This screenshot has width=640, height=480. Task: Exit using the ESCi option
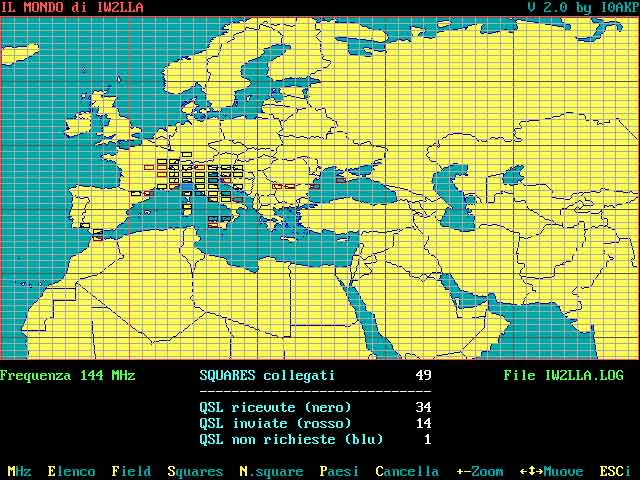[x=615, y=471]
